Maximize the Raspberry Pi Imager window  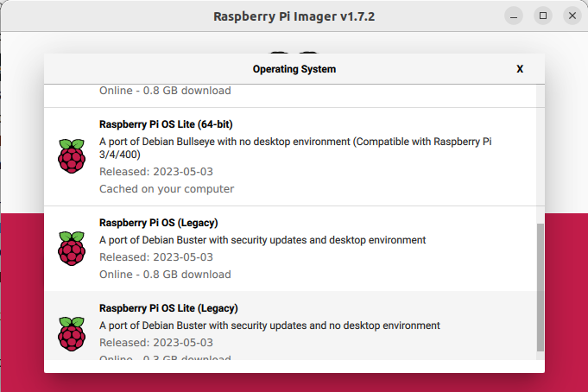543,16
